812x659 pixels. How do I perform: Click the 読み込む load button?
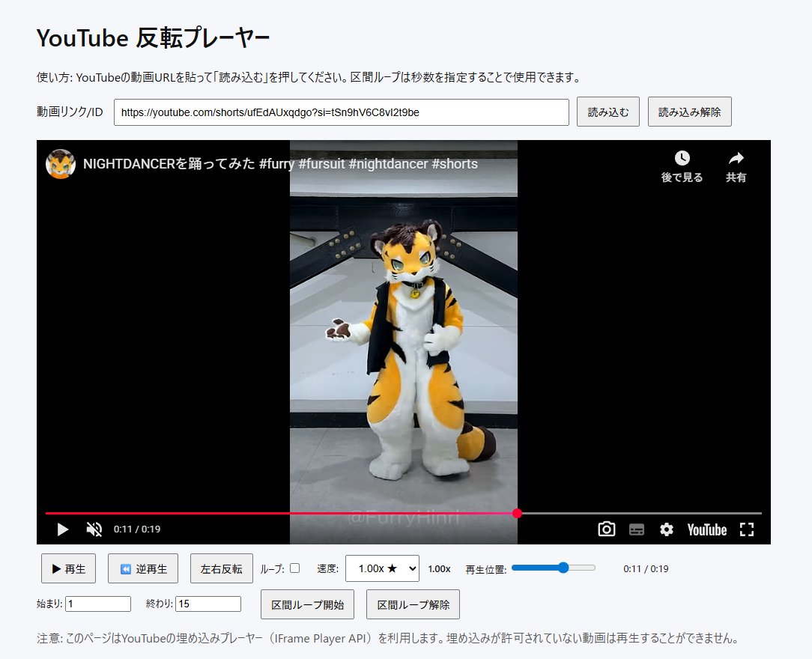pyautogui.click(x=608, y=112)
